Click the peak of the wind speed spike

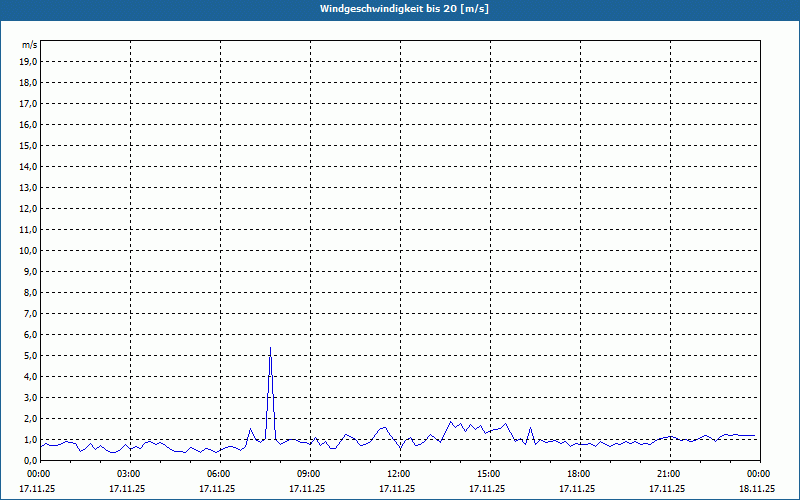point(270,348)
